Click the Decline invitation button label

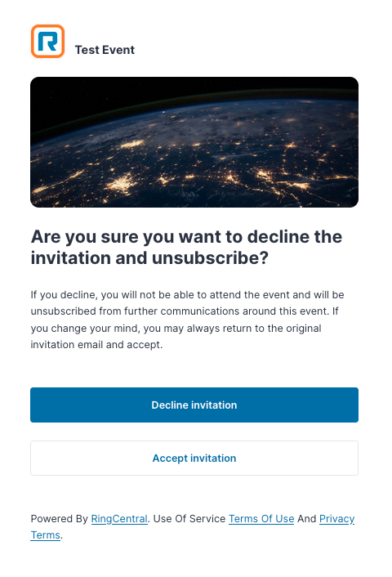(x=194, y=405)
